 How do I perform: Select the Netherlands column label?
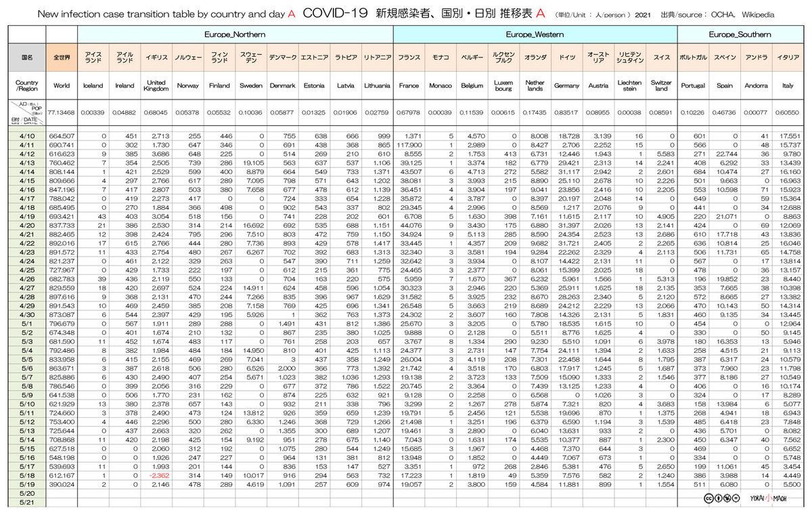535,86
